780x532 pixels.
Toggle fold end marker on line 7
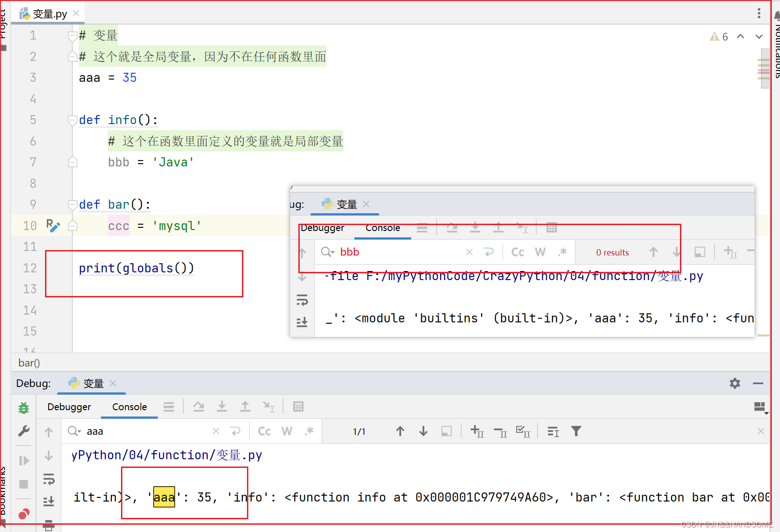tap(72, 162)
